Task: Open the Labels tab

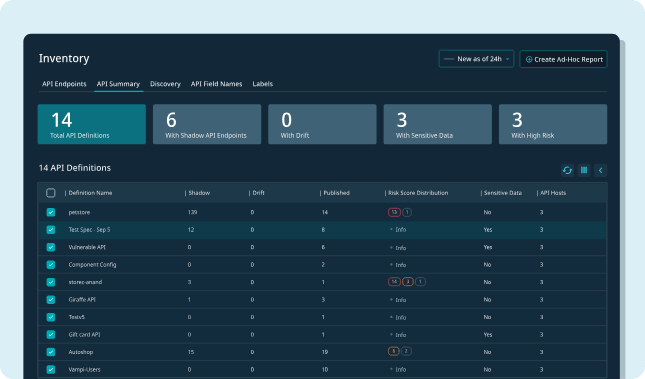Action: click(262, 84)
